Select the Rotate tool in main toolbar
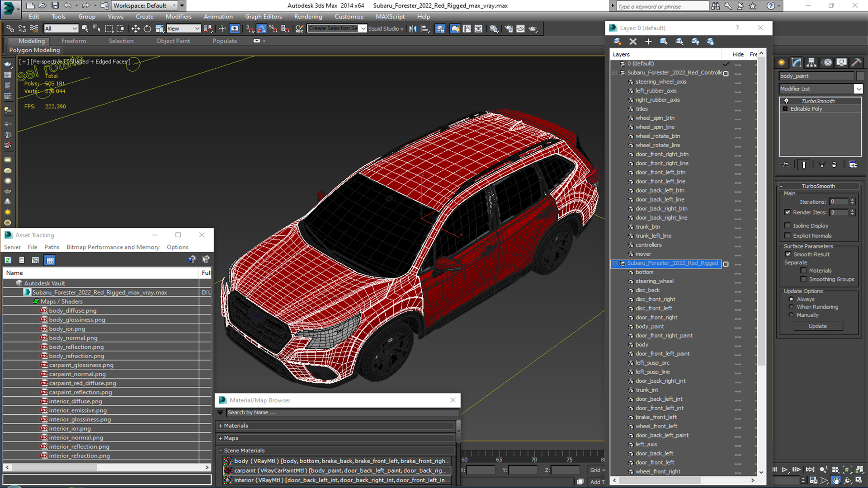The height and width of the screenshot is (488, 868). pyautogui.click(x=147, y=28)
